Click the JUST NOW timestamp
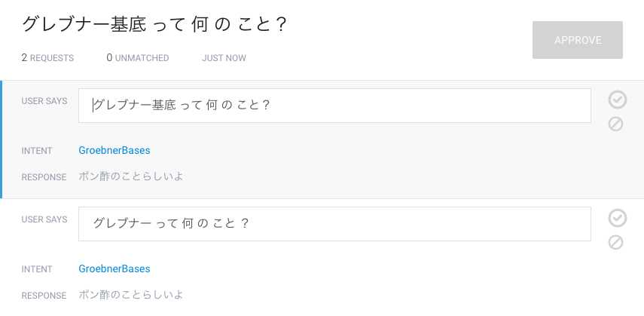644x316 pixels. coord(224,58)
